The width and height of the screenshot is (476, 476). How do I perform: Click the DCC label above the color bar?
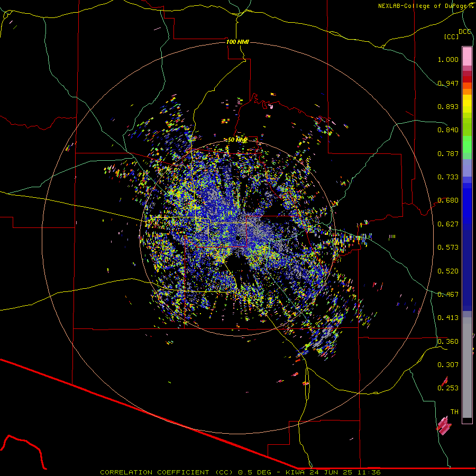click(x=464, y=32)
